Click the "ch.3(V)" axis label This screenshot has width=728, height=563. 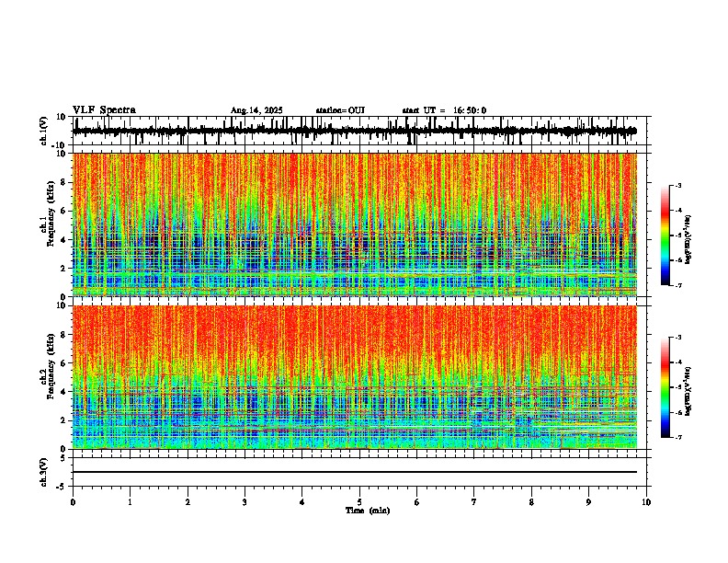[x=43, y=472]
